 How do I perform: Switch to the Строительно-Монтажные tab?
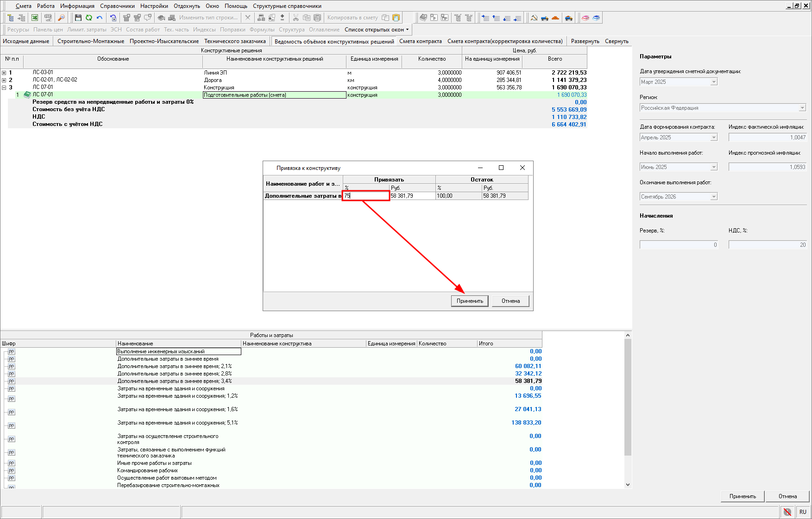pos(91,41)
